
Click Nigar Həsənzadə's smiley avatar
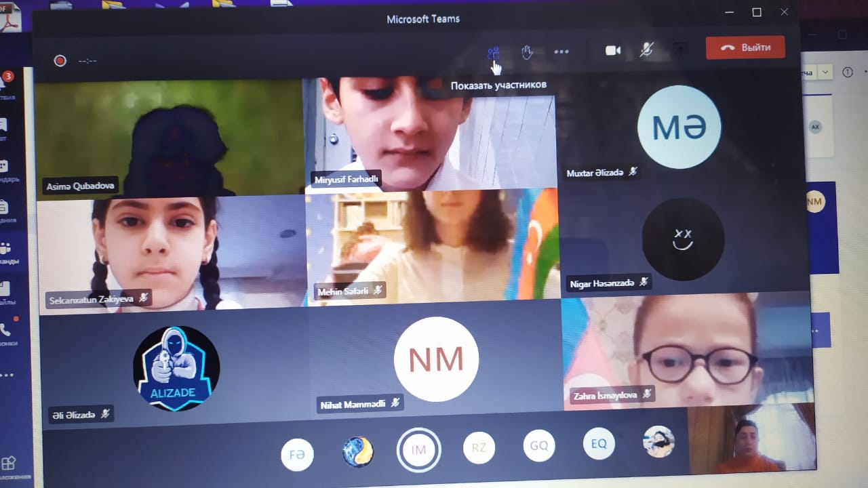683,239
